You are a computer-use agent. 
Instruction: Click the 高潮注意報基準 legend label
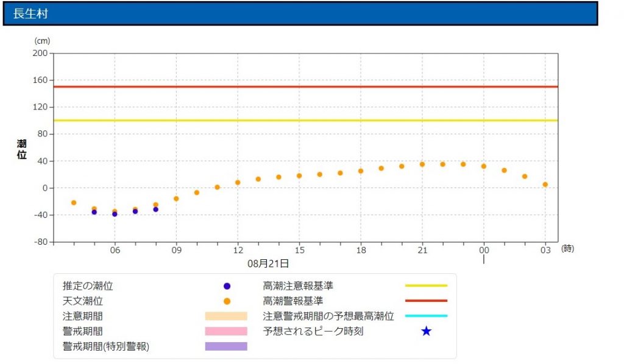tap(297, 286)
